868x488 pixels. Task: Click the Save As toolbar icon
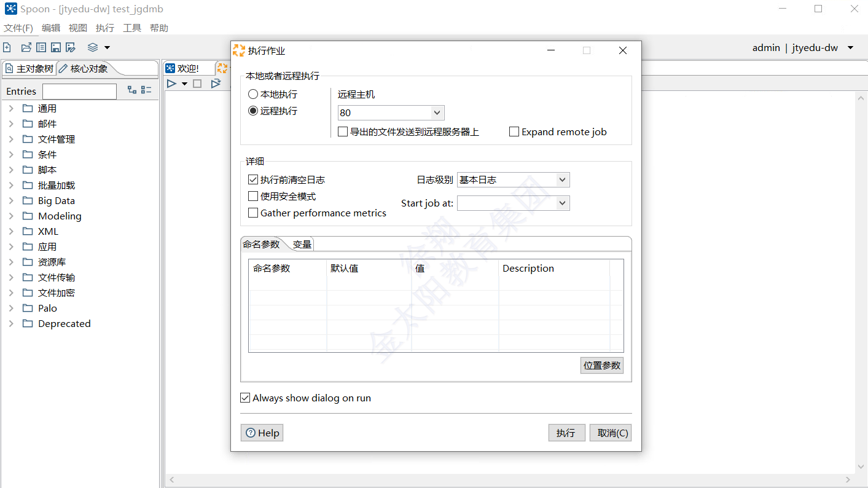click(70, 47)
